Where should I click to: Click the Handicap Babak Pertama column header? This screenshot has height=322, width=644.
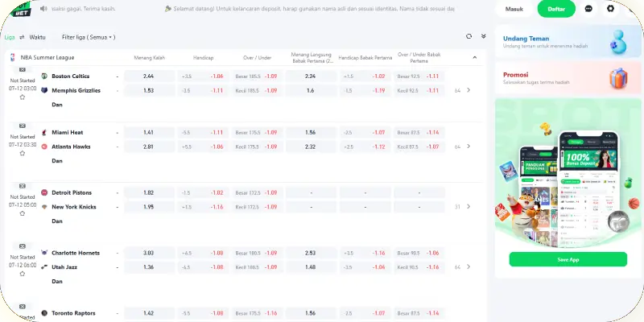365,58
